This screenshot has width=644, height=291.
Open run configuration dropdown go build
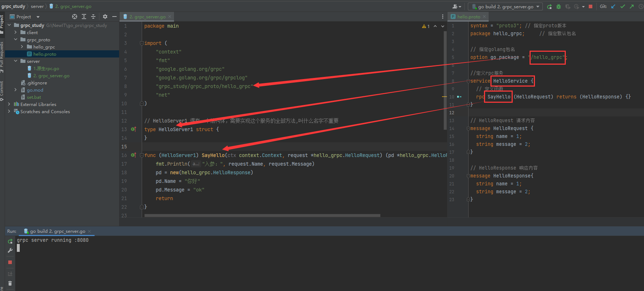(x=506, y=6)
